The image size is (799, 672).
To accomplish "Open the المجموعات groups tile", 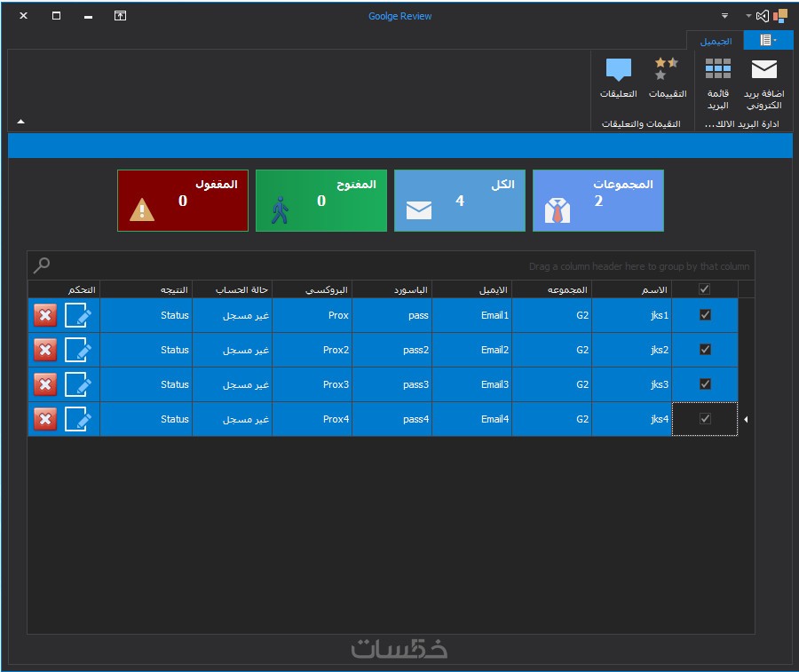I will pyautogui.click(x=598, y=201).
